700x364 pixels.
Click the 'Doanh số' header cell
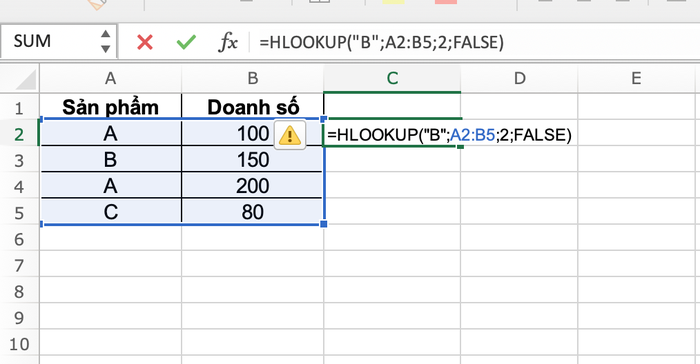pyautogui.click(x=253, y=107)
